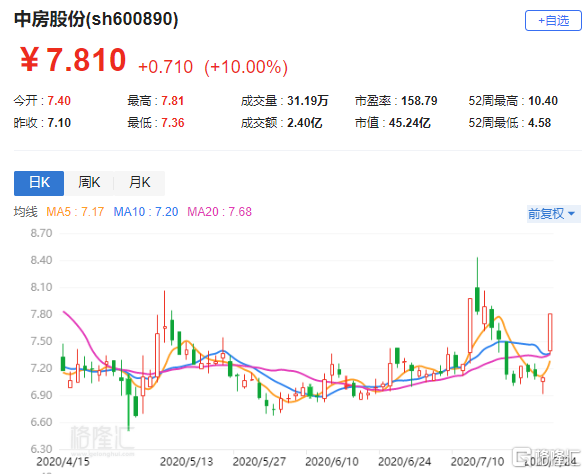
Task: Click the 7.80 price axis label
Action: click(x=41, y=314)
